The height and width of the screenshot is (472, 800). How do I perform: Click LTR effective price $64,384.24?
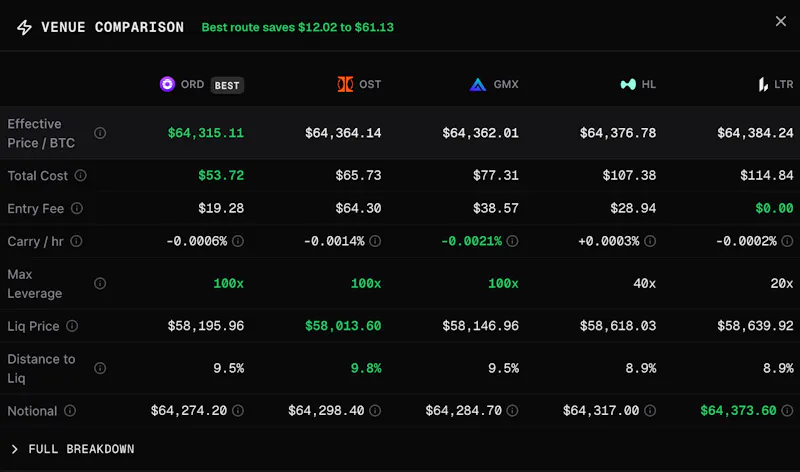(x=755, y=133)
